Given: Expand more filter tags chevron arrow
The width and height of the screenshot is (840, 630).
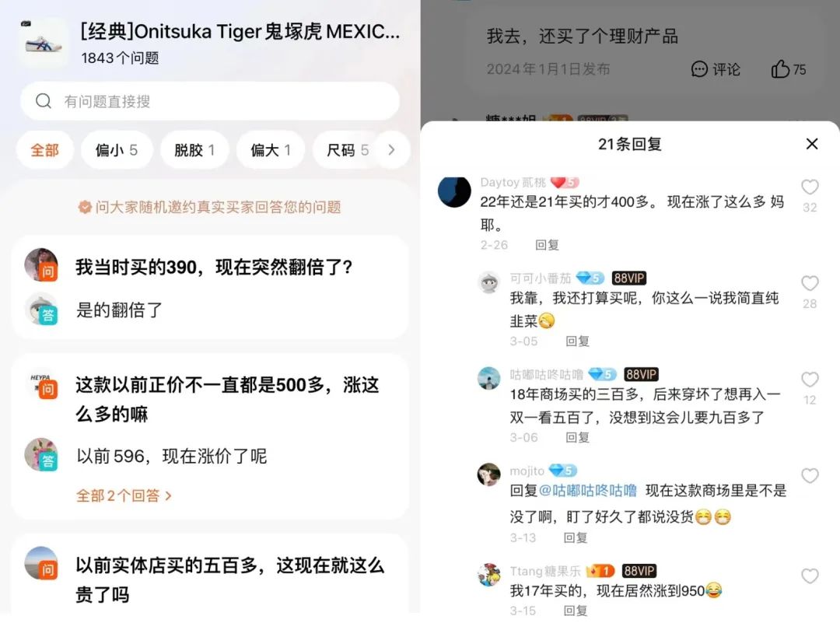Looking at the screenshot, I should coord(391,150).
